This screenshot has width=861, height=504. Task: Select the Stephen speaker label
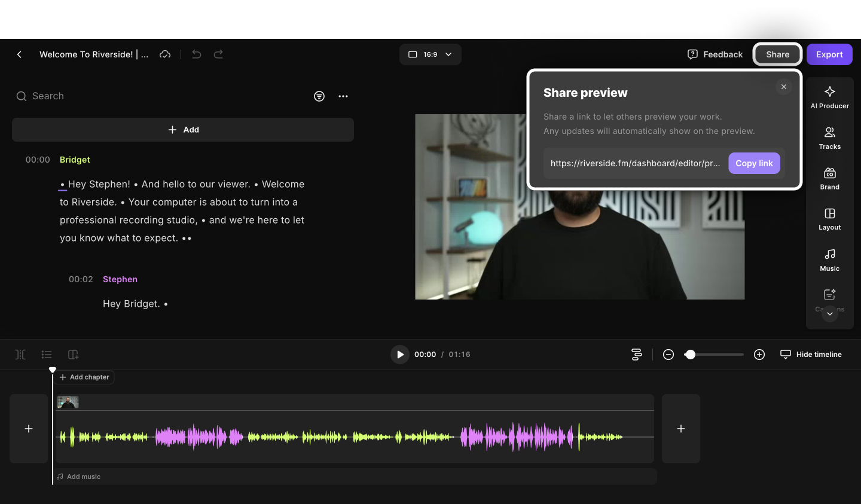[120, 279]
